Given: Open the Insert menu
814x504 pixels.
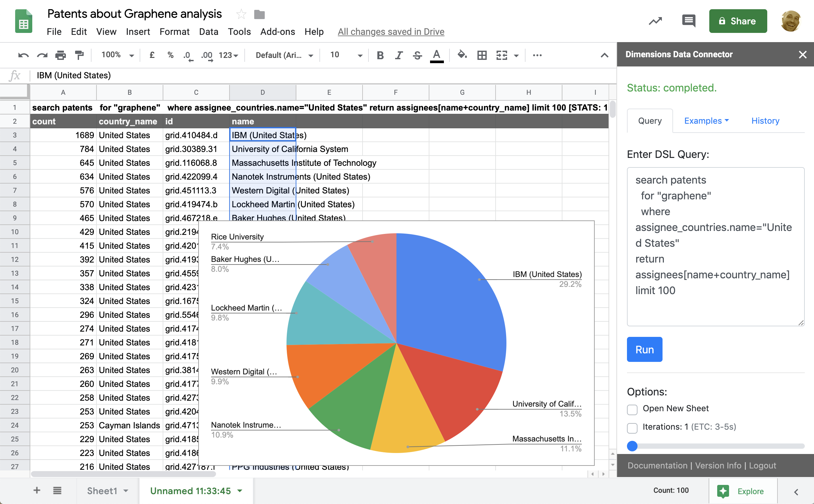Looking at the screenshot, I should pyautogui.click(x=138, y=32).
